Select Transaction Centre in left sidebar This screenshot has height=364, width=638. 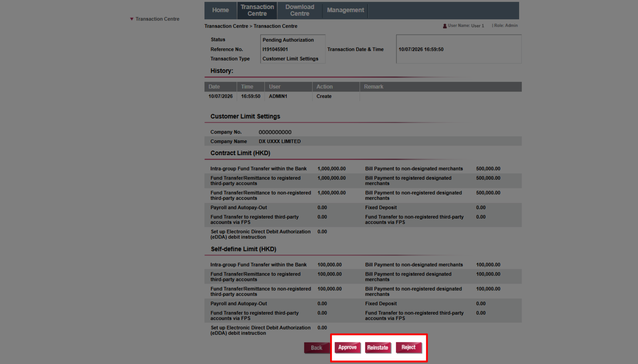coord(157,19)
